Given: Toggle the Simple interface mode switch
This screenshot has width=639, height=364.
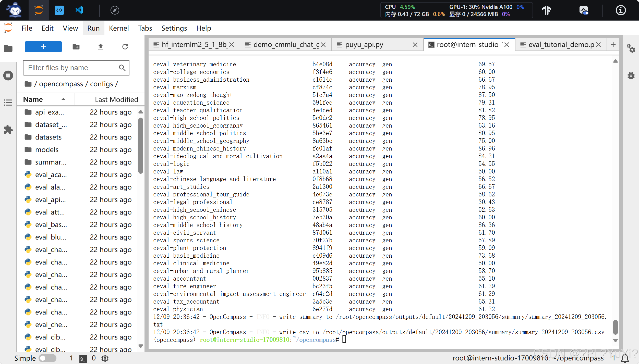Looking at the screenshot, I should [x=47, y=358].
